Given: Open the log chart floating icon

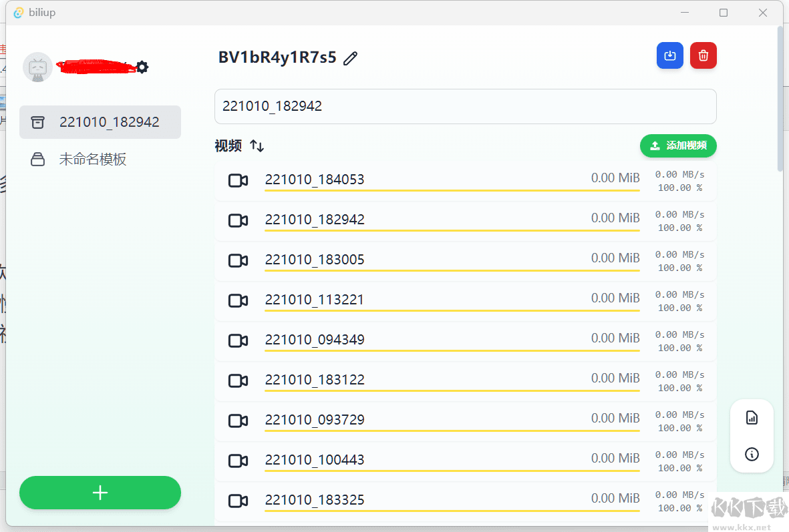Looking at the screenshot, I should [752, 418].
